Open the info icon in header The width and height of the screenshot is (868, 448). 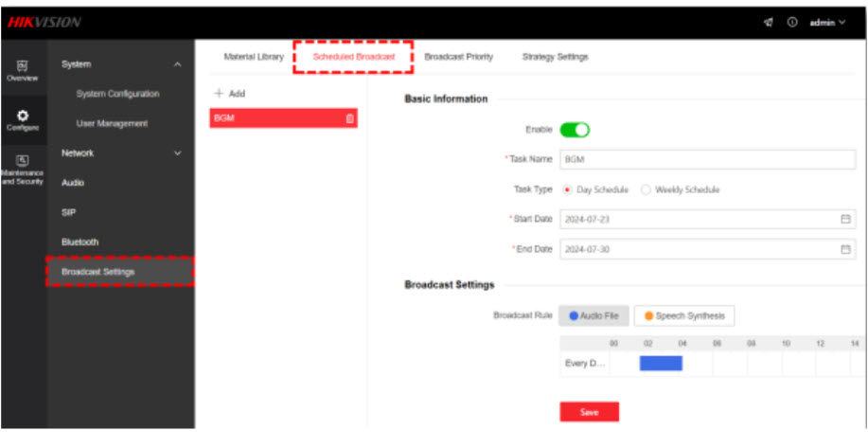(791, 22)
